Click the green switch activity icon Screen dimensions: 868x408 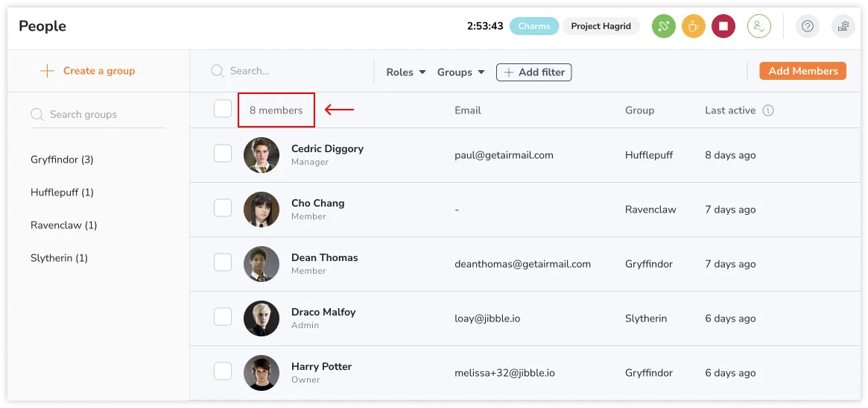(x=663, y=26)
